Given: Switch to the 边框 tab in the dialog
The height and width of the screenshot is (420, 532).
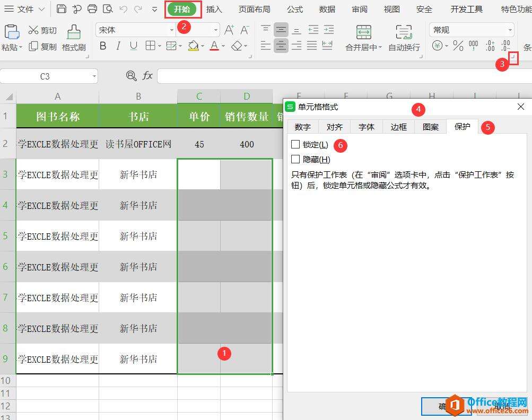Looking at the screenshot, I should [x=398, y=127].
